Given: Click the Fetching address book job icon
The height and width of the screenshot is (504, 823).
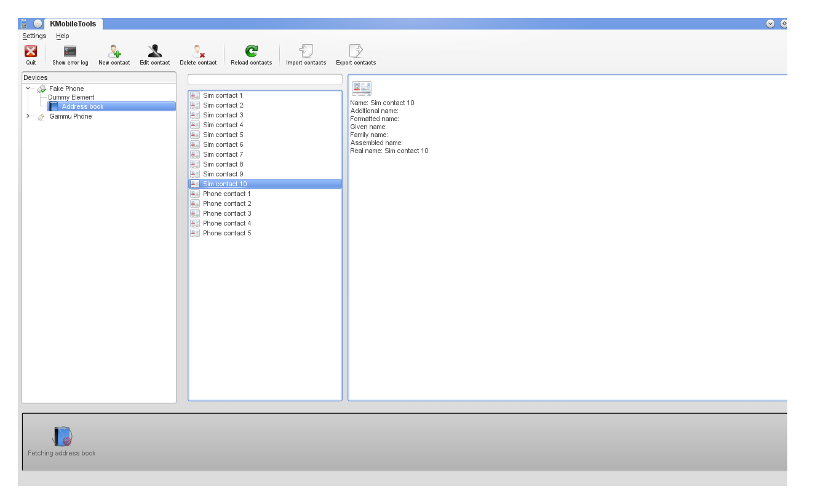Looking at the screenshot, I should [x=62, y=436].
